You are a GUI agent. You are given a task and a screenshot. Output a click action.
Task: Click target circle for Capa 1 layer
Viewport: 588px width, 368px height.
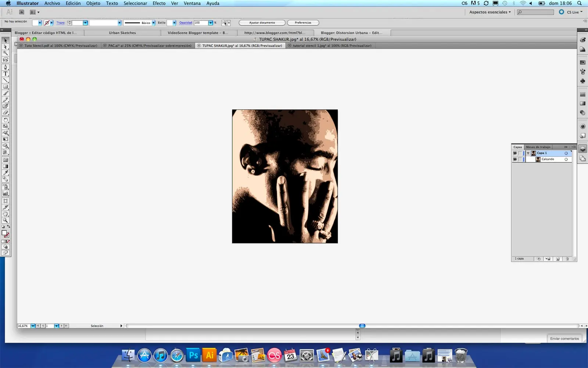tap(566, 153)
